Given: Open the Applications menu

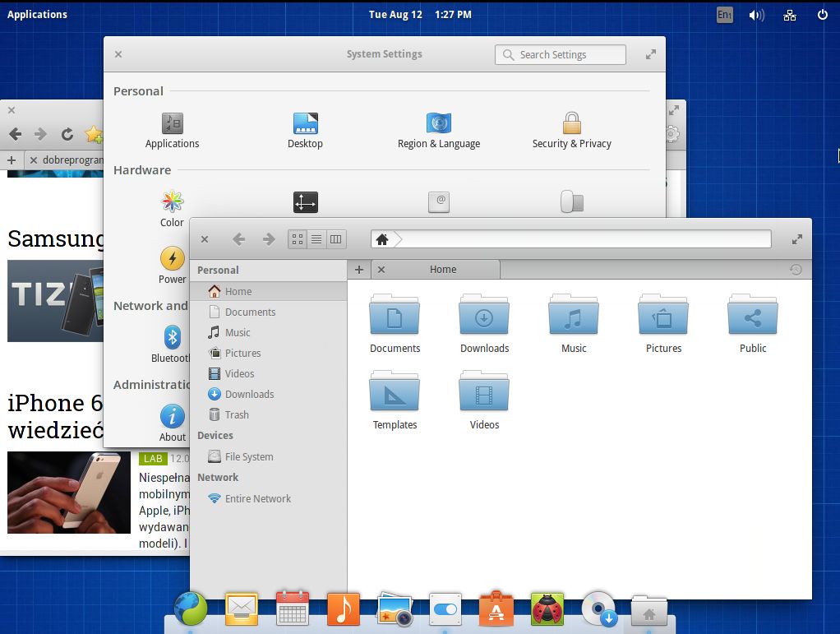Looking at the screenshot, I should pyautogui.click(x=37, y=14).
